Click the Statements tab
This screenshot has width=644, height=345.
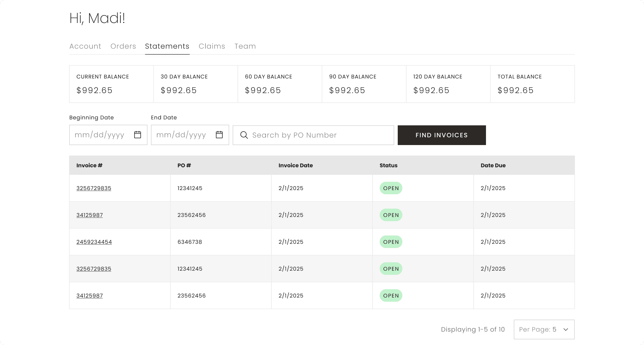click(x=167, y=46)
